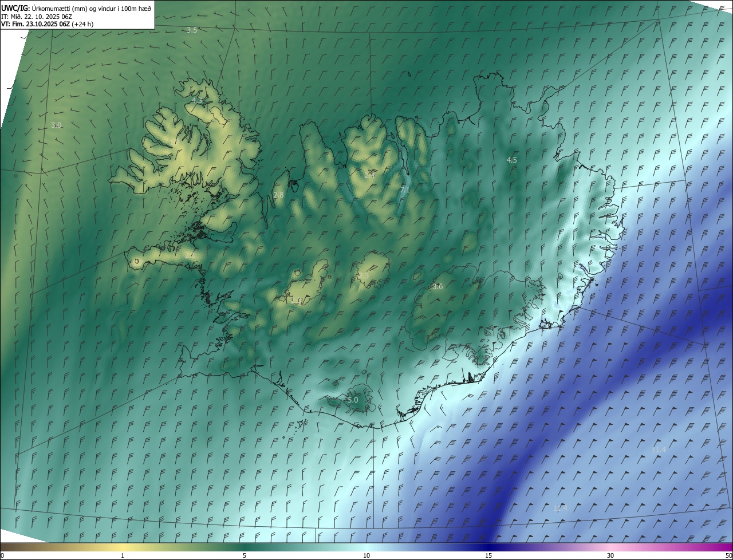
Task: Click the 2.3 value label on the glacier
Action: click(x=364, y=275)
